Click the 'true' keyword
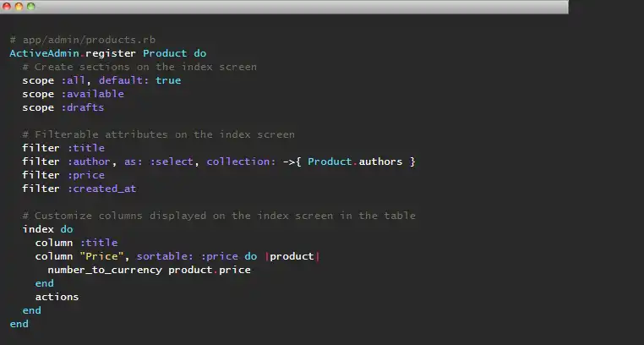Screen dimensions: 644x345 click(x=168, y=80)
